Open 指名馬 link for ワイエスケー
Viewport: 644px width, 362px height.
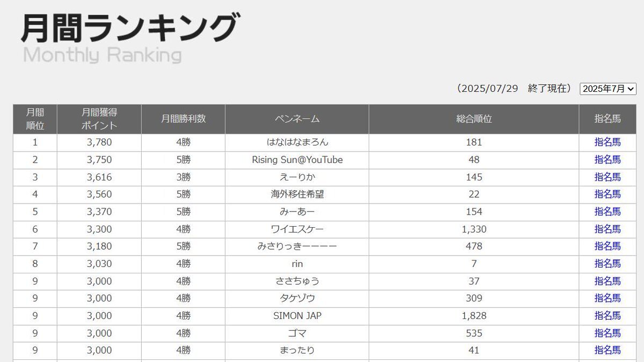608,229
